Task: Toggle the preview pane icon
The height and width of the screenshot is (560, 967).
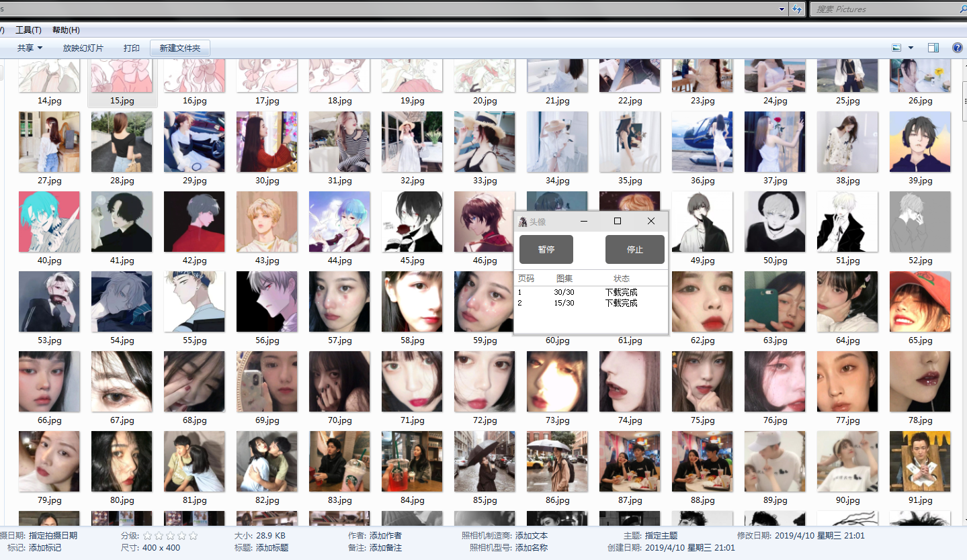Action: click(933, 48)
